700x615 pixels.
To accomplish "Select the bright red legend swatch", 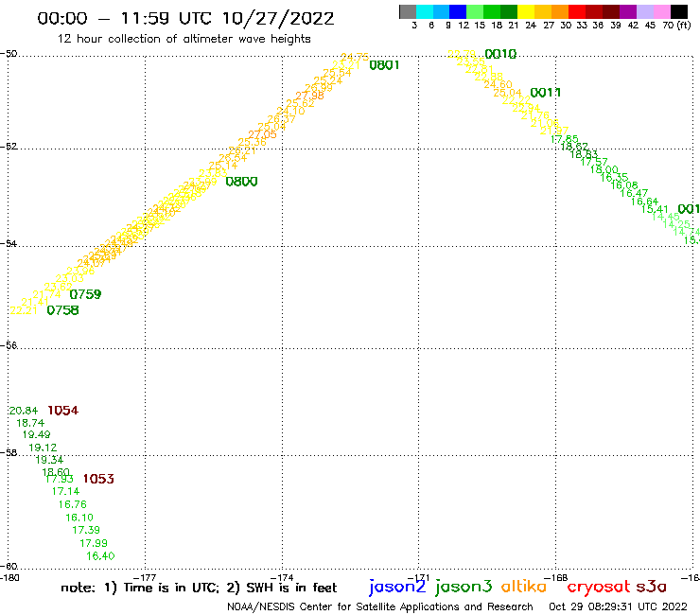I will (577, 11).
